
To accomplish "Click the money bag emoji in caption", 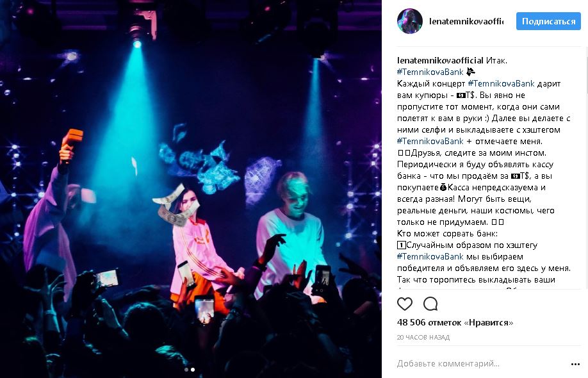I will [x=443, y=188].
